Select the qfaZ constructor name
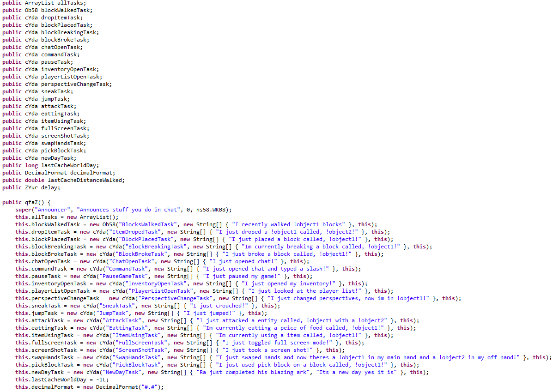559x392 pixels. pos(31,202)
